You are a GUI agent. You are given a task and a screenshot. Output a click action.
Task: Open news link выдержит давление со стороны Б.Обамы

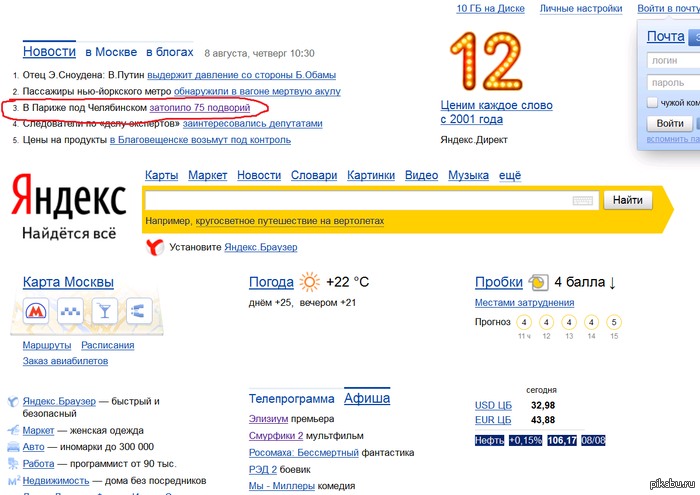(x=242, y=75)
